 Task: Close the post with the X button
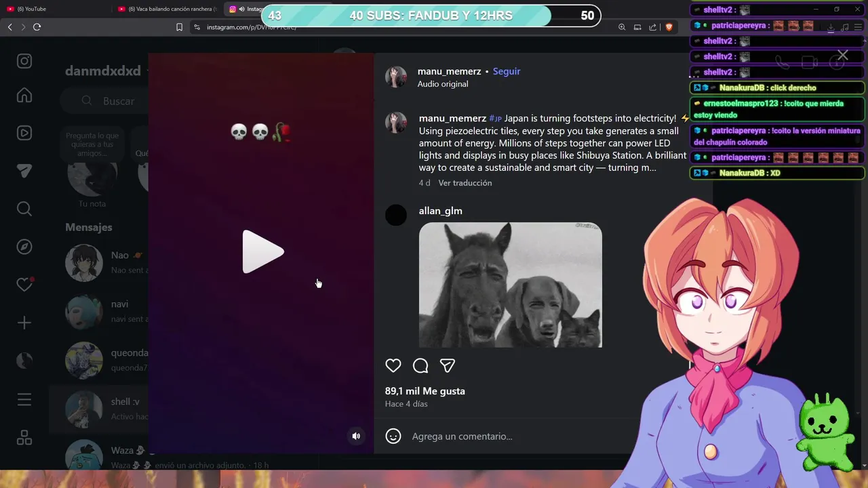point(842,55)
